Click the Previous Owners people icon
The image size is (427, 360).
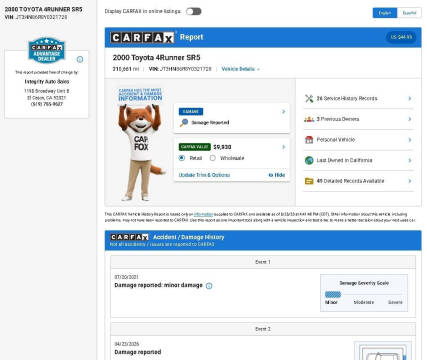pos(309,119)
